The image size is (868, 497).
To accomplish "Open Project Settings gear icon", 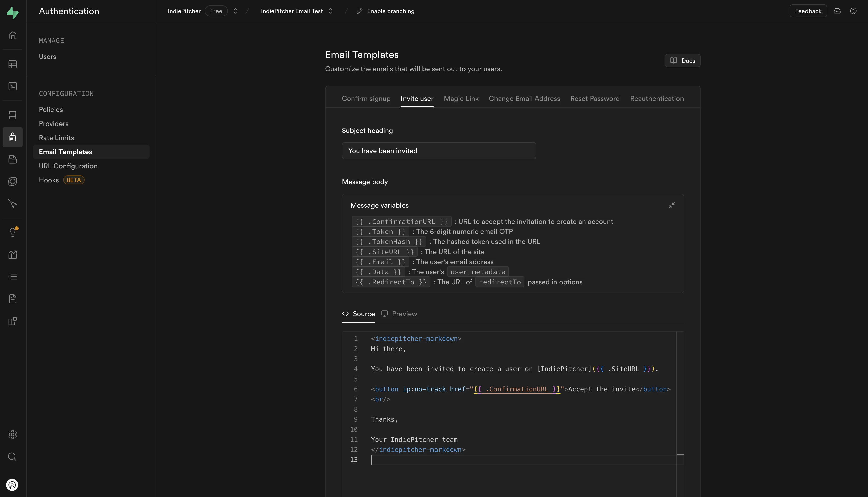I will 13,434.
